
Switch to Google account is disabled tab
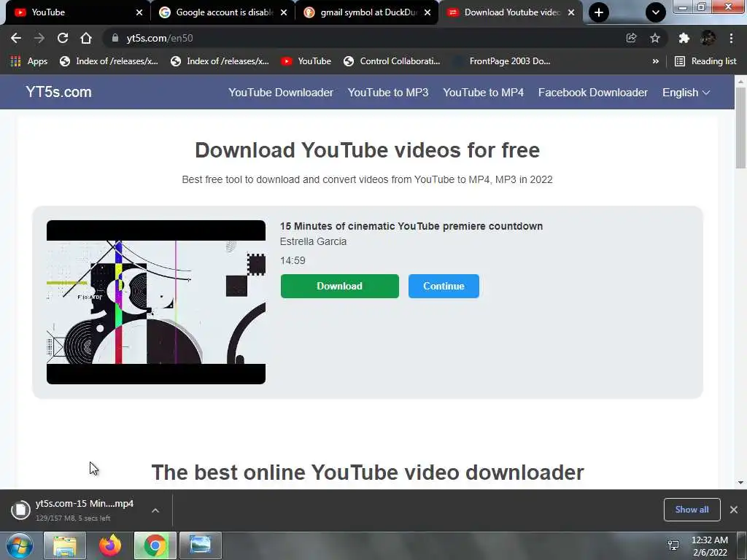tap(224, 12)
